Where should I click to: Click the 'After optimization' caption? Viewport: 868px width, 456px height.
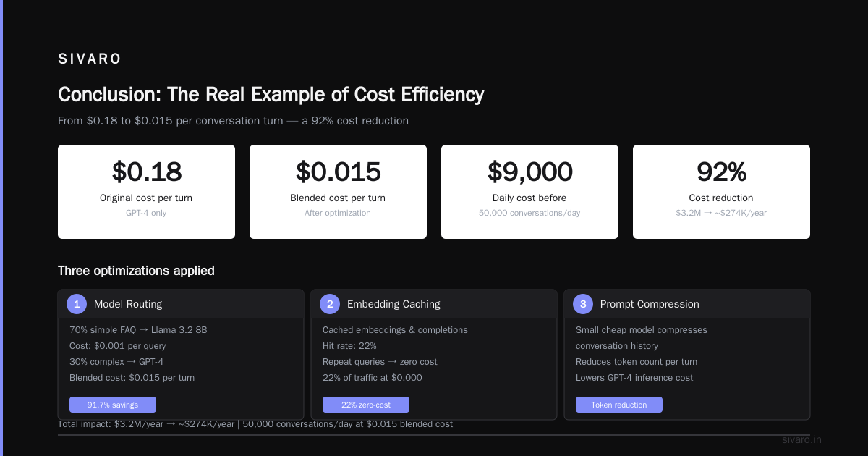338,213
